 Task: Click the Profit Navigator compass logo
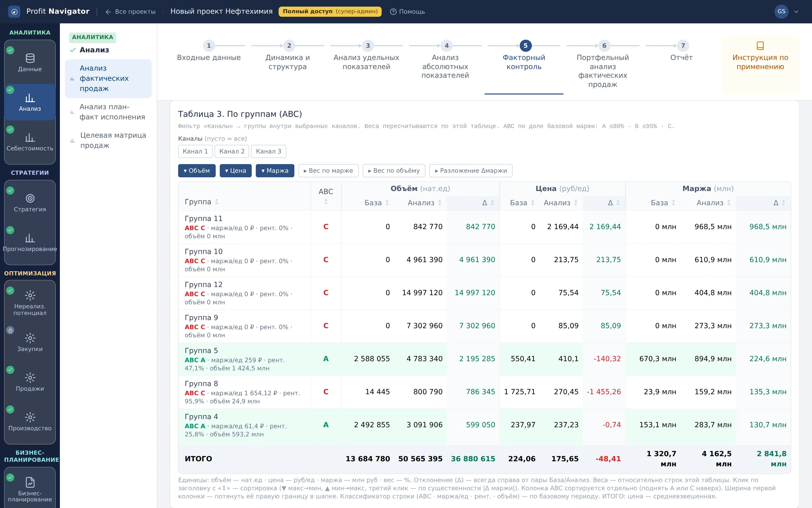(x=14, y=11)
